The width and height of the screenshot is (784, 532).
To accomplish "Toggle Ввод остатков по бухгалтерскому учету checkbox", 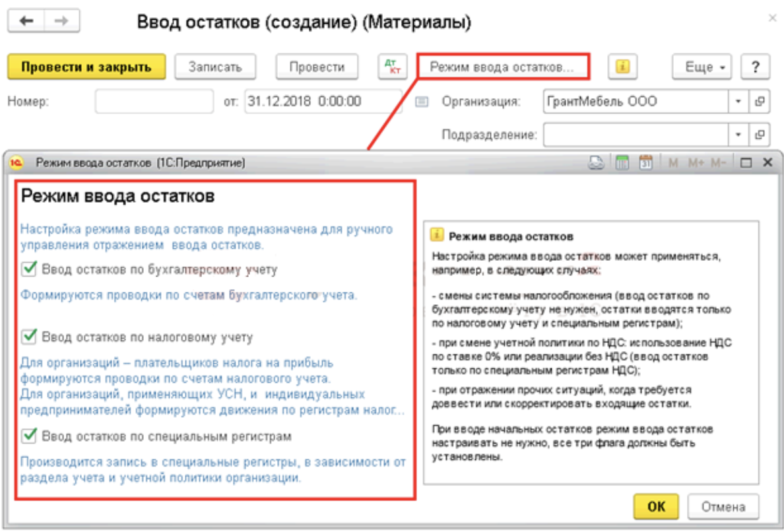I will coord(28,269).
